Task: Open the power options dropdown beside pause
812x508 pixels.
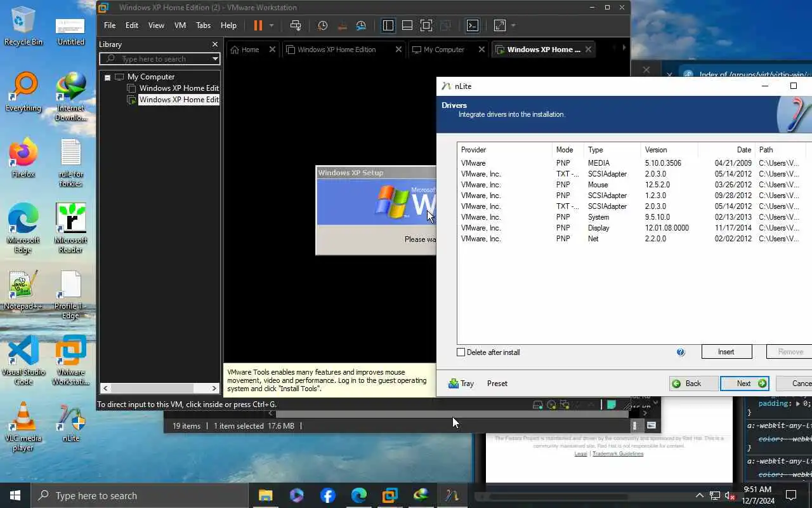Action: click(272, 25)
